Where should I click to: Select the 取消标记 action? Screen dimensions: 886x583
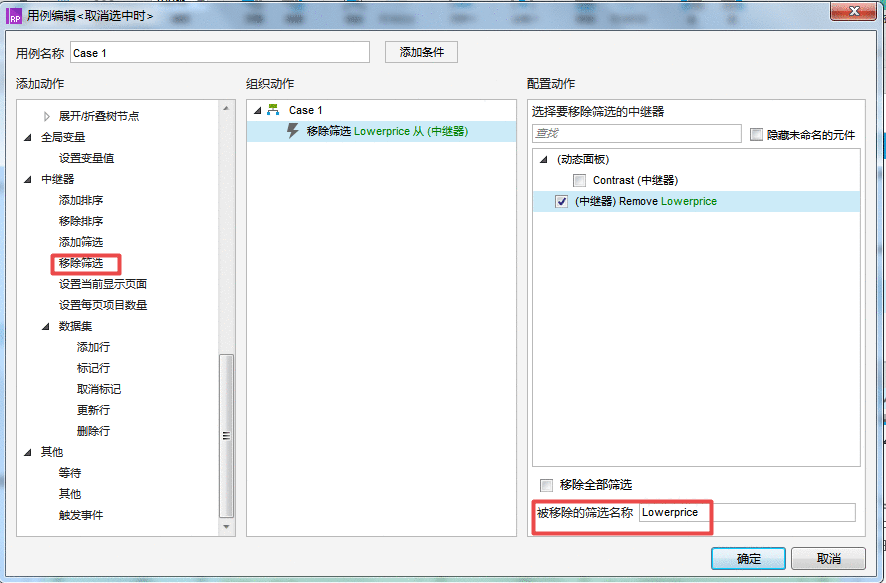99,389
